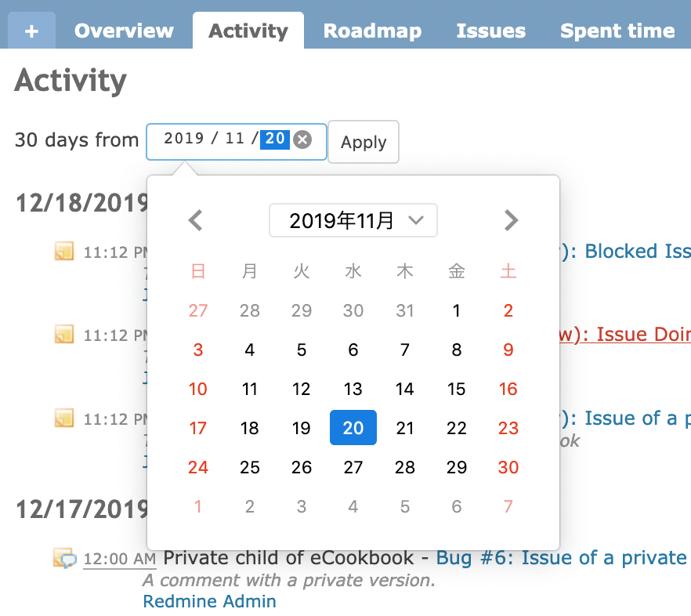Open the 2019年11月 month dropdown
This screenshot has width=691, height=616.
(x=353, y=220)
